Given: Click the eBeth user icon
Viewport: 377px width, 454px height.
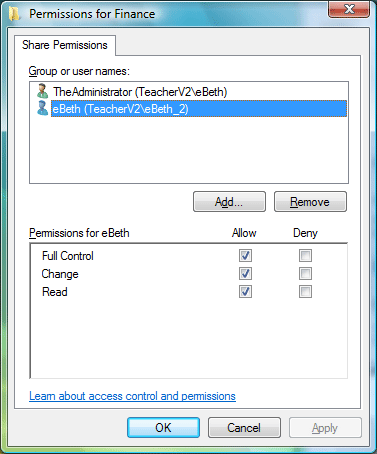Looking at the screenshot, I should pos(42,108).
